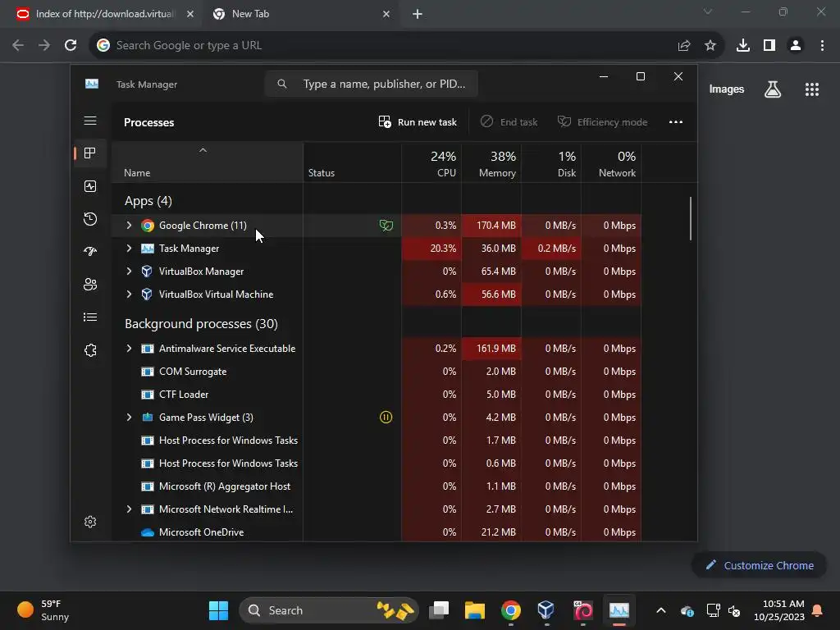
Task: Sort processes by Network column header
Action: point(612,163)
